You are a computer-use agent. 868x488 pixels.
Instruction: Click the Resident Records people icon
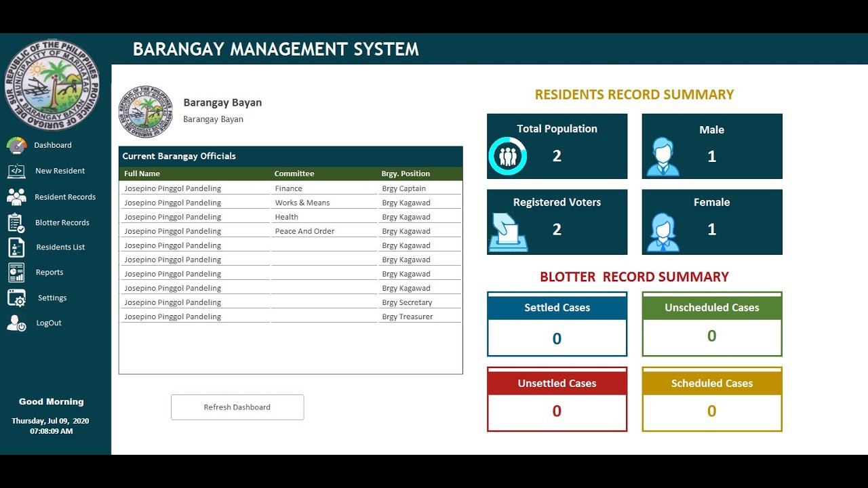click(x=16, y=197)
